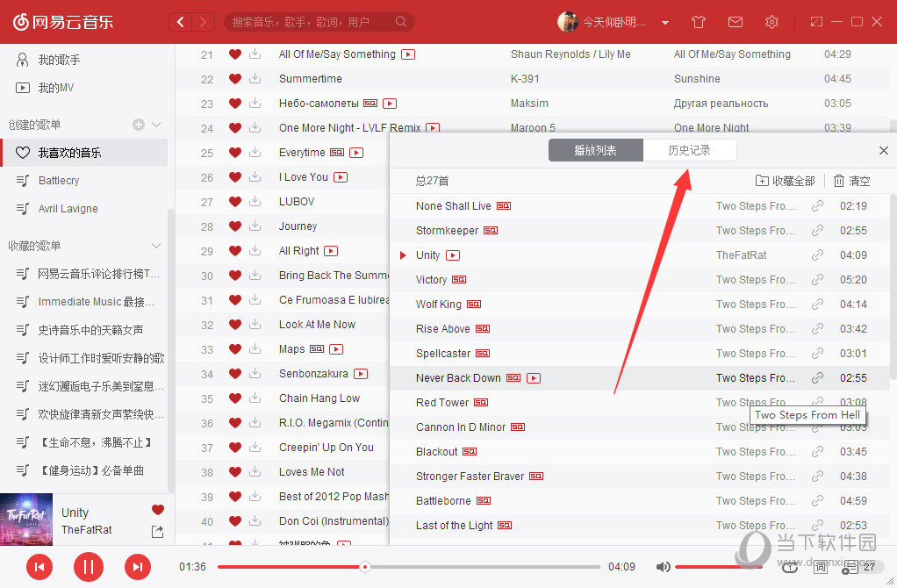Click the MV icon next to Unity in playlist
Image resolution: width=897 pixels, height=588 pixels.
pos(453,255)
